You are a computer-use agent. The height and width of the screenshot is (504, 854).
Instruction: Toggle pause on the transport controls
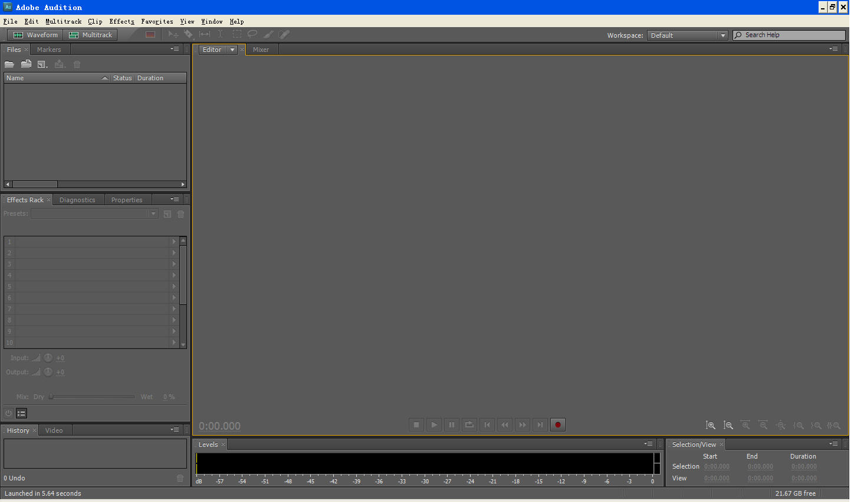(451, 424)
